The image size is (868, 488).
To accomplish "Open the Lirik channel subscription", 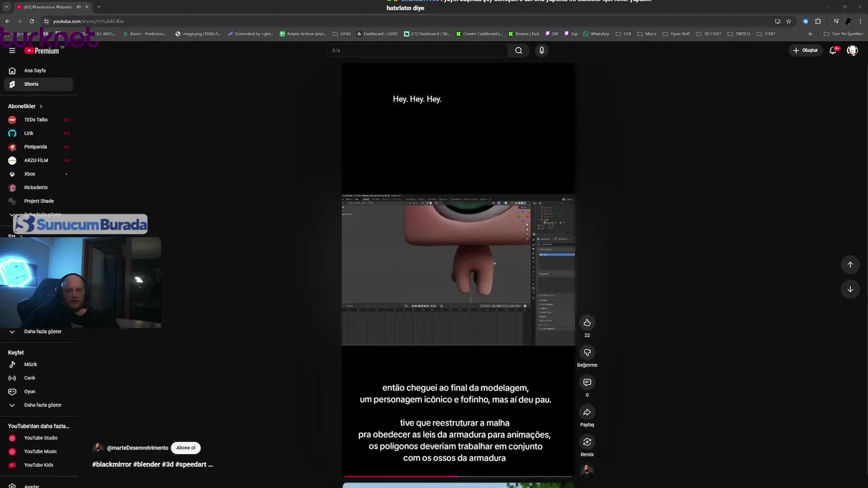I will [38, 134].
